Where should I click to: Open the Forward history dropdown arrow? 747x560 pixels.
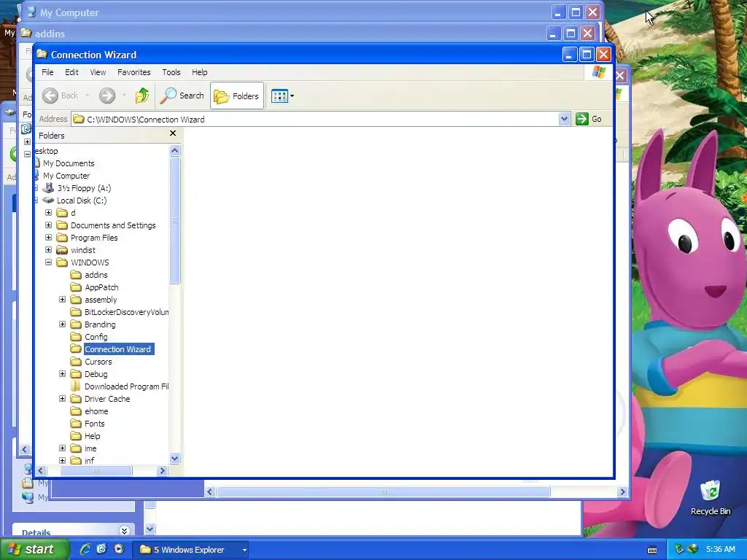(124, 96)
